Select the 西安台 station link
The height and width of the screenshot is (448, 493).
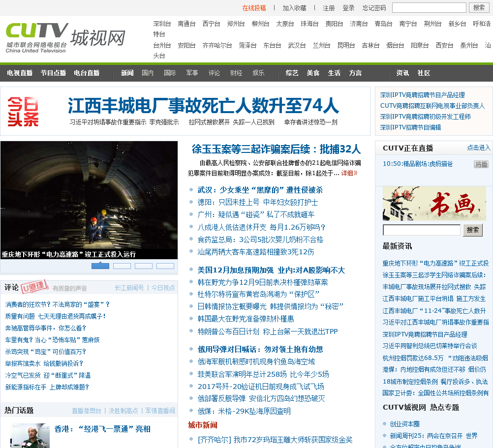pos(444,45)
